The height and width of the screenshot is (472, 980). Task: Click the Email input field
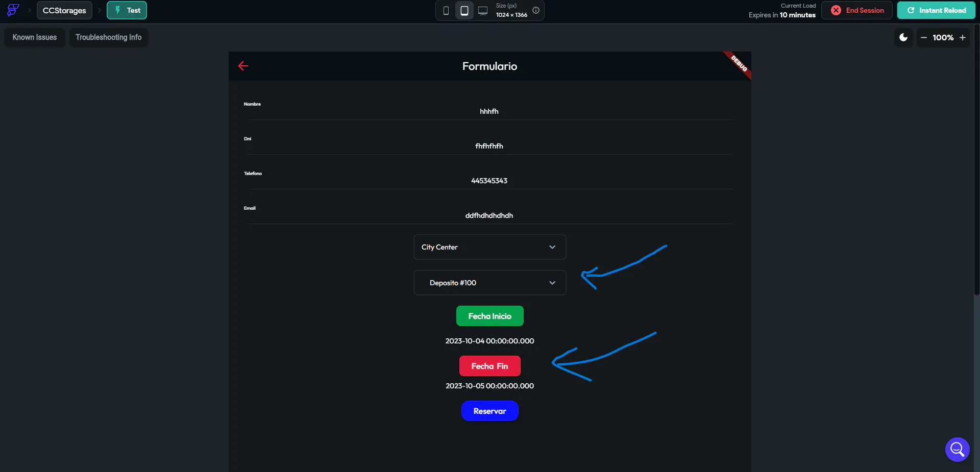pos(489,215)
